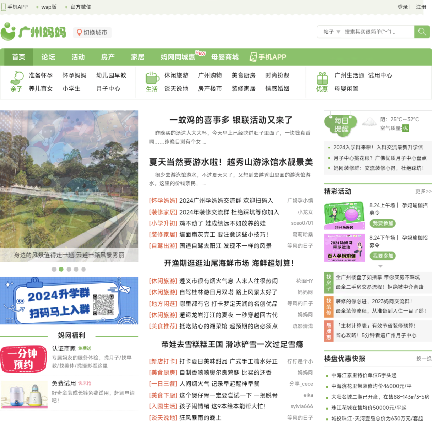Viewport: 432px width, 432px height.
Task: Open the 休闲旅游 subcategory
Action: click(176, 75)
